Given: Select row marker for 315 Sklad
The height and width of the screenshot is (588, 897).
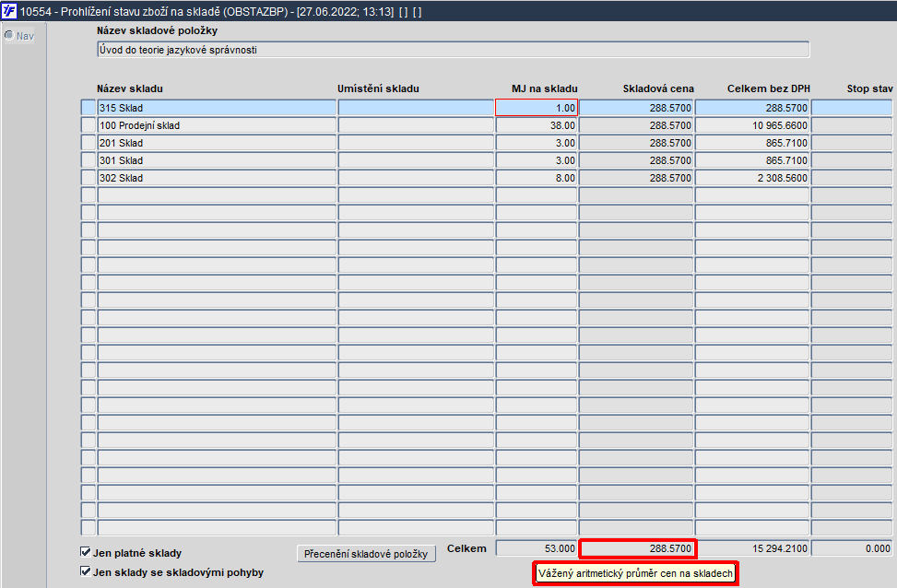Looking at the screenshot, I should click(89, 108).
